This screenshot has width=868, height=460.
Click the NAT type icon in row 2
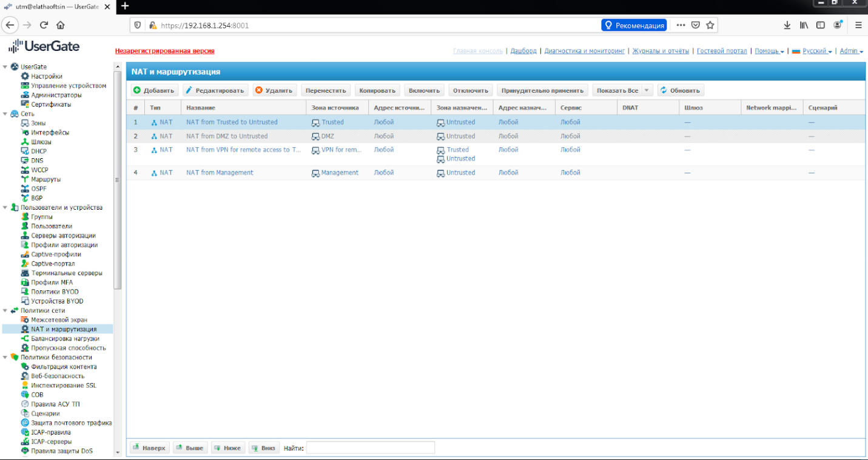[x=154, y=136]
